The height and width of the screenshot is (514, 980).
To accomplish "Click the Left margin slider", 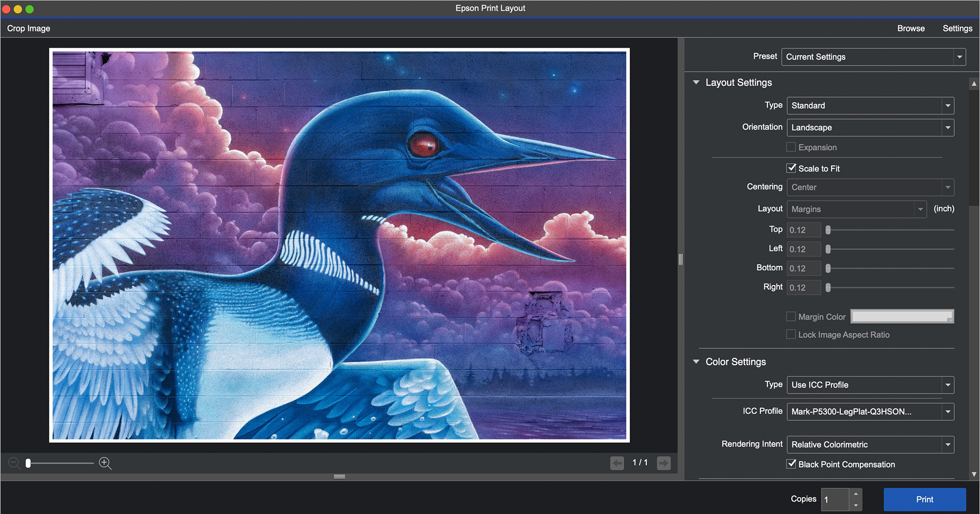I will (x=890, y=249).
